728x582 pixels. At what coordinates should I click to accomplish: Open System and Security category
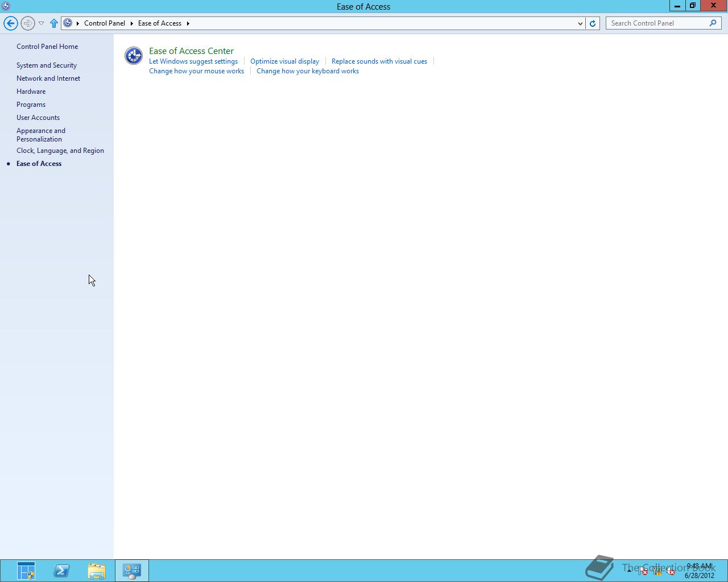pyautogui.click(x=47, y=65)
